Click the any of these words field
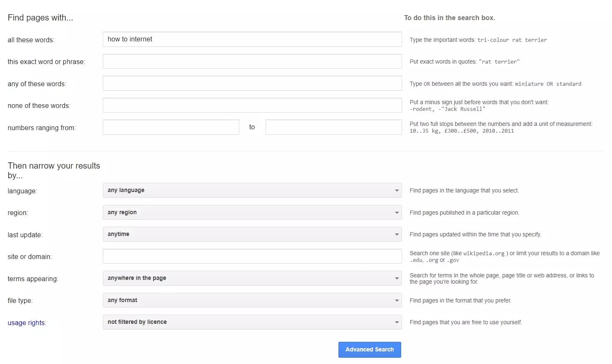The image size is (612, 364). point(252,83)
